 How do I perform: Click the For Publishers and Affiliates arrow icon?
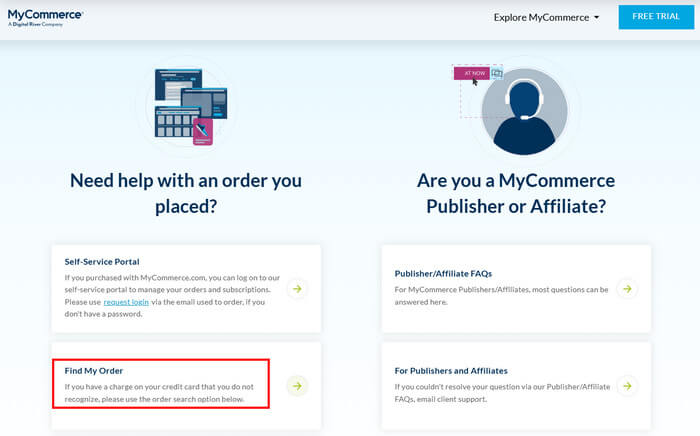click(627, 386)
